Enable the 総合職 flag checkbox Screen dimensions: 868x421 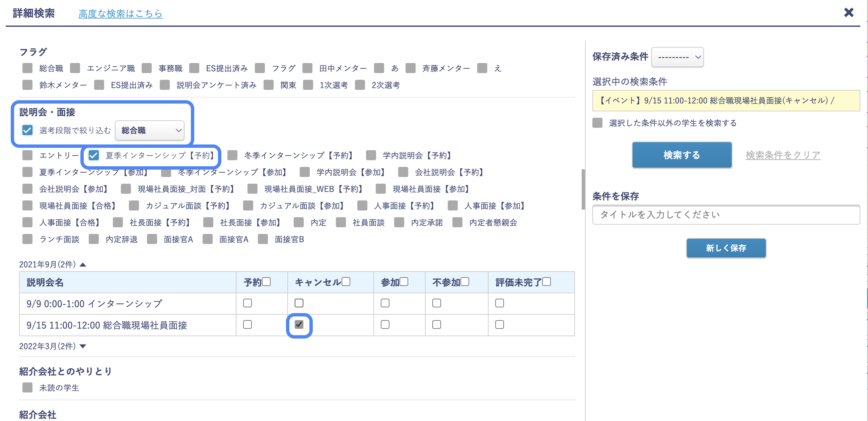click(27, 68)
